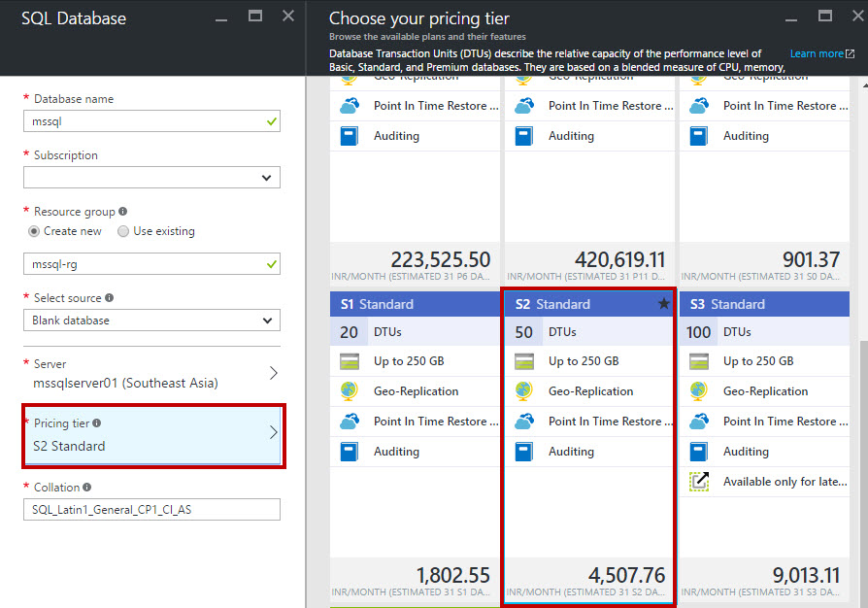The width and height of the screenshot is (868, 608).
Task: Click the 'Available only for late...' icon in S3 Standard
Action: [x=699, y=481]
